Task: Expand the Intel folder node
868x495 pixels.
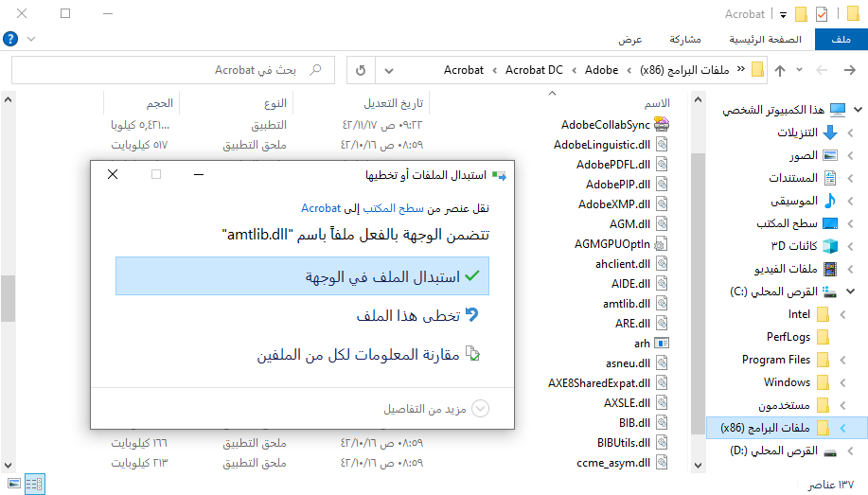Action: click(x=842, y=314)
